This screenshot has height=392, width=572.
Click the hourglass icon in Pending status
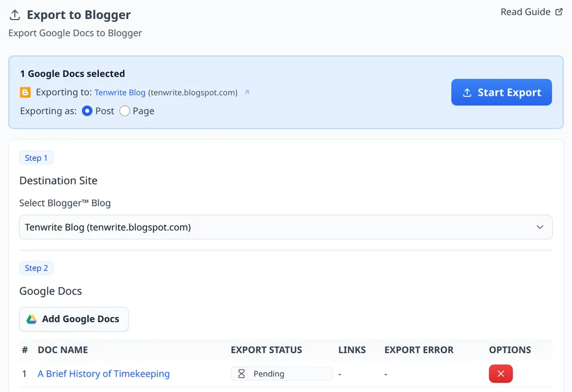point(241,374)
